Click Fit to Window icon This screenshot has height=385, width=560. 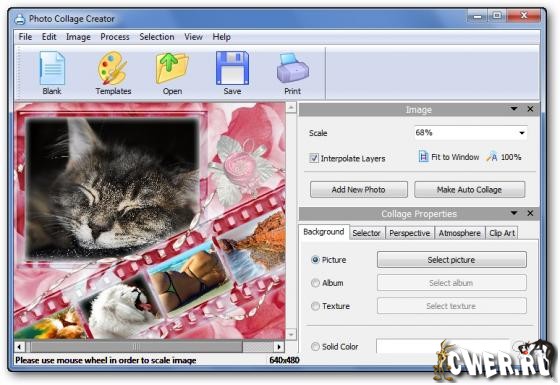pos(423,157)
